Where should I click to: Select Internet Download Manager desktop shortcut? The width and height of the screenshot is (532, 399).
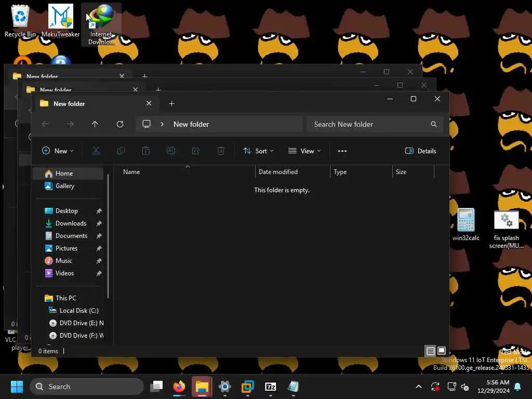coord(101,24)
